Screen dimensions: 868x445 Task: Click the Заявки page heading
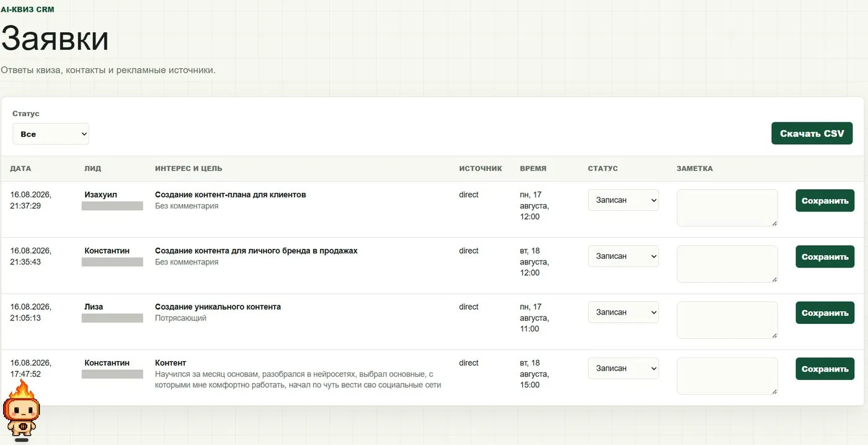pyautogui.click(x=55, y=38)
